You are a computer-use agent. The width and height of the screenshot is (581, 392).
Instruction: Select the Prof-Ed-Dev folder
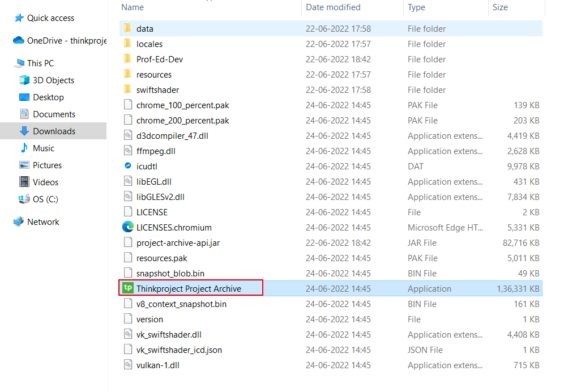pyautogui.click(x=159, y=59)
